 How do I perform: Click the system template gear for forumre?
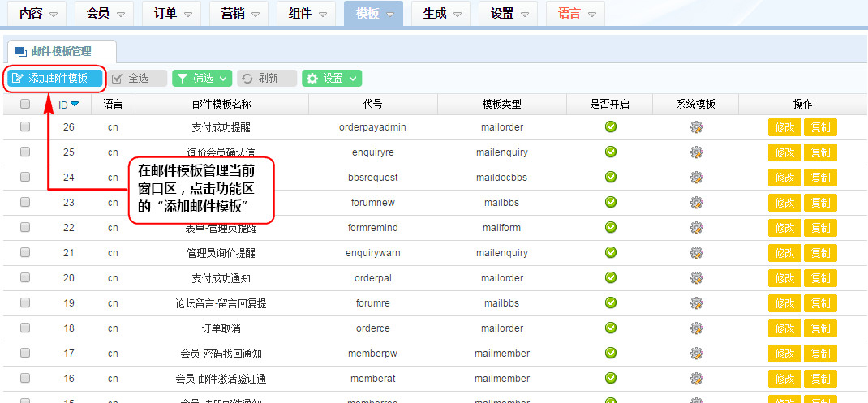[696, 303]
